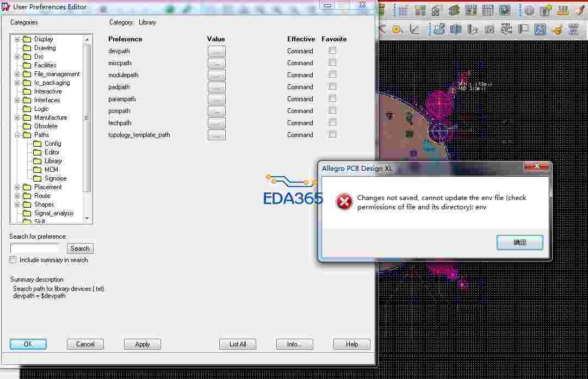The width and height of the screenshot is (588, 379).
Task: Mark miscpath as a favorite
Action: (333, 62)
